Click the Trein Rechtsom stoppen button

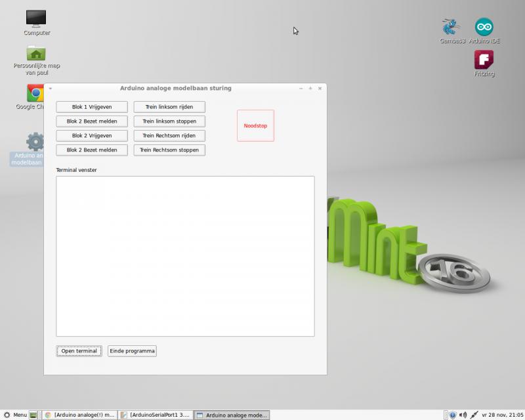click(x=169, y=150)
